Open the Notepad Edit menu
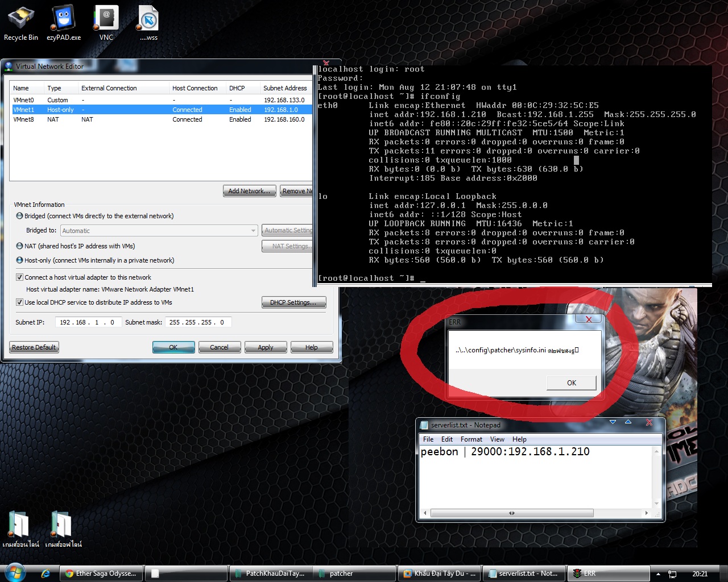 point(447,439)
